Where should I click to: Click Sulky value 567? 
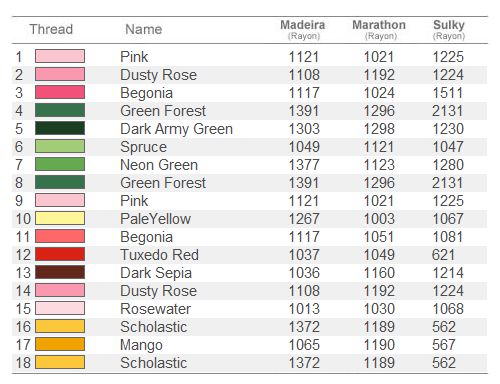click(x=444, y=345)
